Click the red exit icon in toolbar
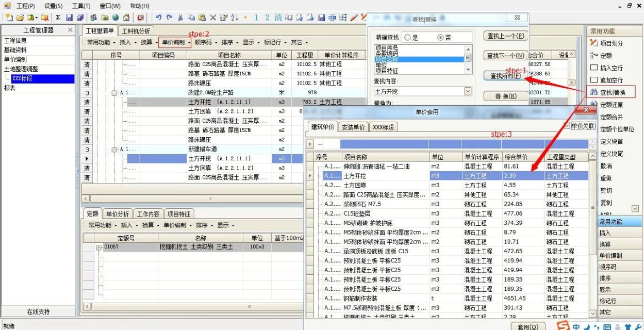This screenshot has height=330, width=644. tap(140, 18)
